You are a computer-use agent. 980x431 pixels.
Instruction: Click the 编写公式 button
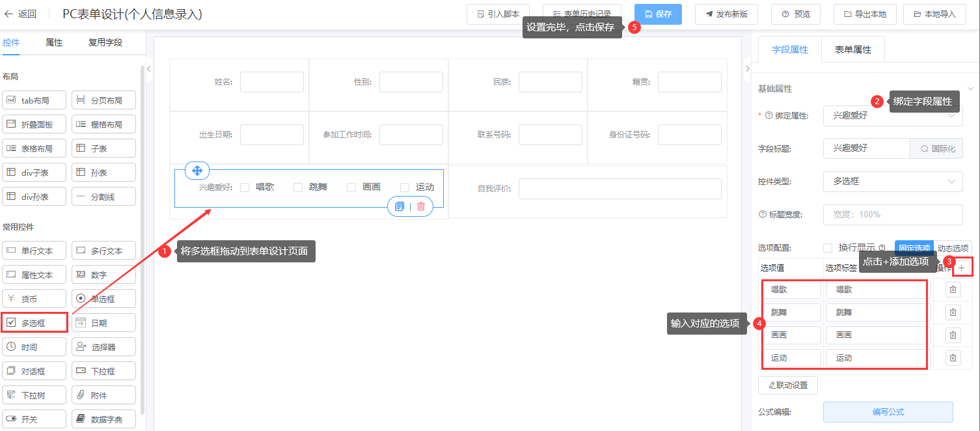[888, 412]
